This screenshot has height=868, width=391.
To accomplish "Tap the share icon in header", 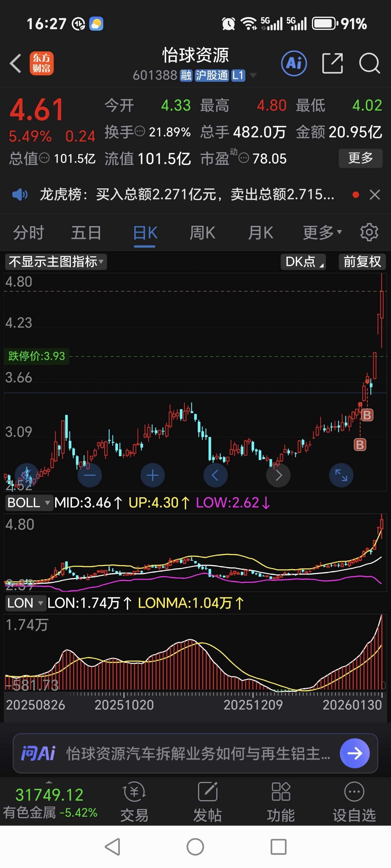I will point(332,63).
